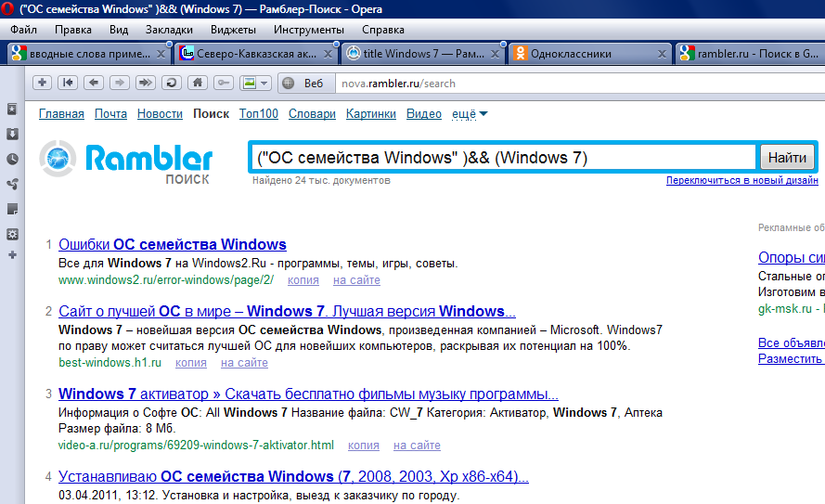Open the Главная link
Image resolution: width=825 pixels, height=504 pixels.
pos(61,113)
